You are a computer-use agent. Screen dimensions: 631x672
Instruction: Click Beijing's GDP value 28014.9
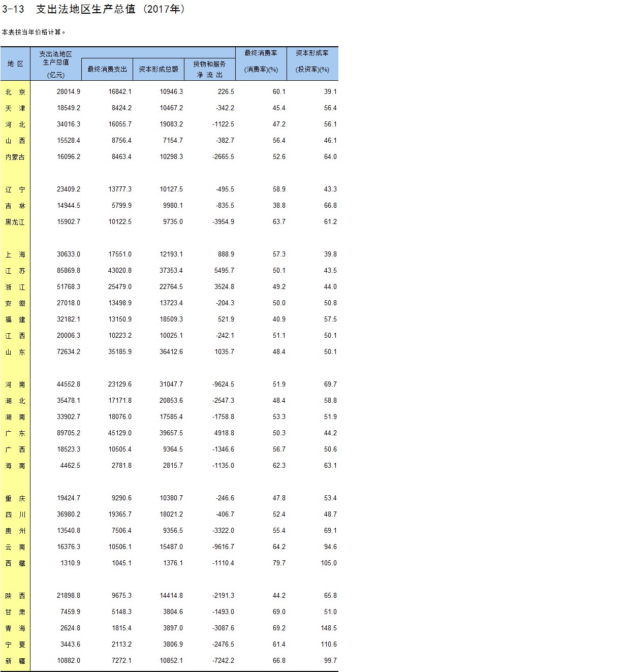click(x=69, y=92)
